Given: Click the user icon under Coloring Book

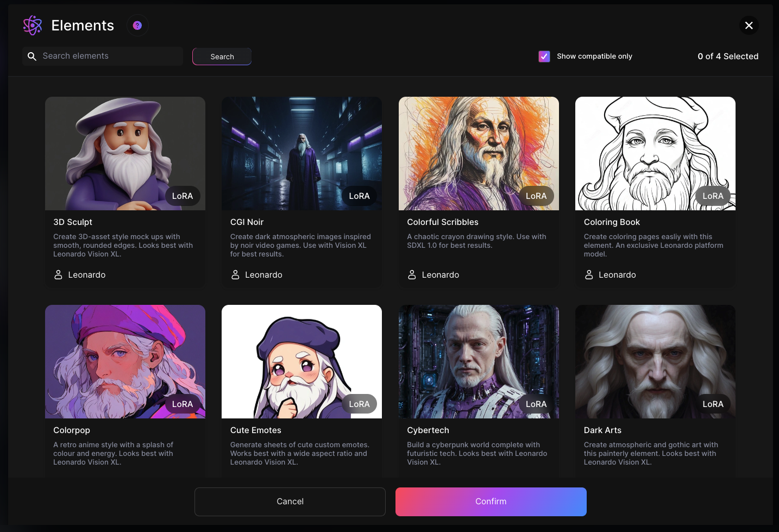Looking at the screenshot, I should 589,275.
